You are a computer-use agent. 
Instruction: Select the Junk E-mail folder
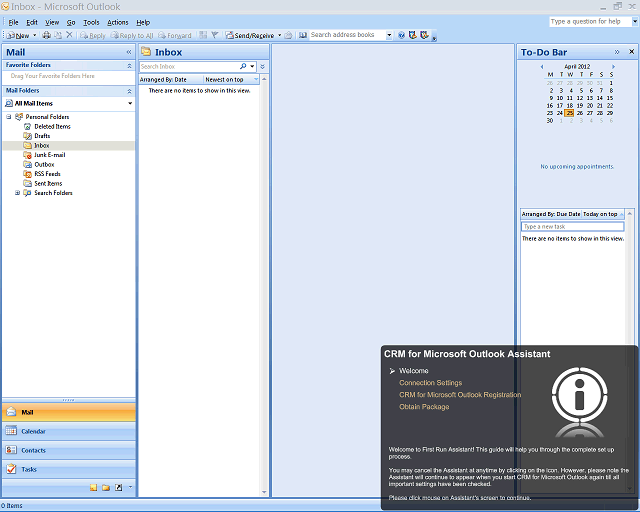[49, 155]
